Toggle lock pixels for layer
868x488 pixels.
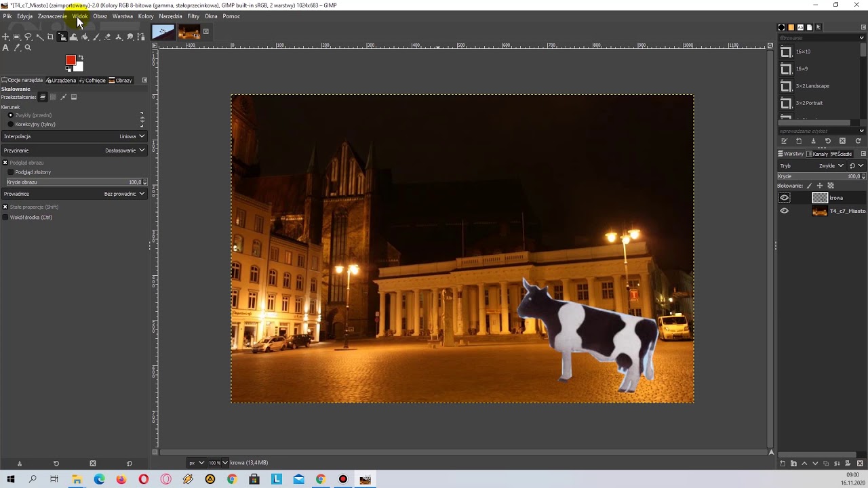click(809, 186)
